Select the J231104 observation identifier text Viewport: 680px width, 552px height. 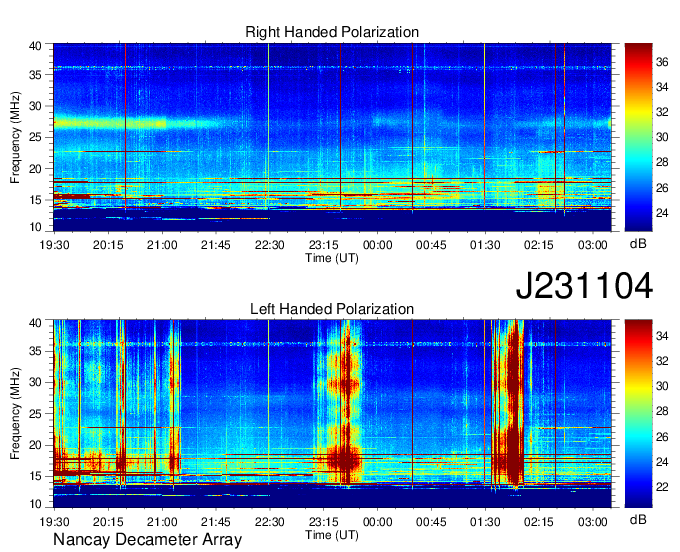pyautogui.click(x=584, y=285)
